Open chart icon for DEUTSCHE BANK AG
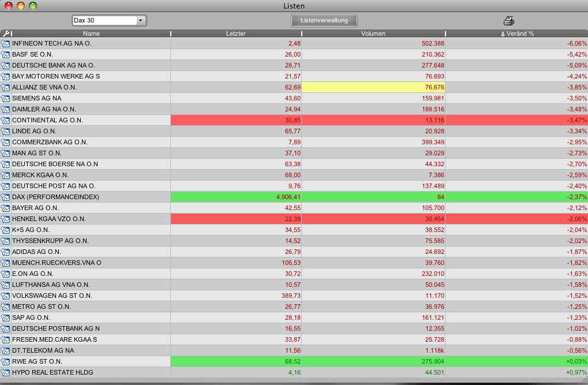The height and width of the screenshot is (385, 588). point(6,66)
